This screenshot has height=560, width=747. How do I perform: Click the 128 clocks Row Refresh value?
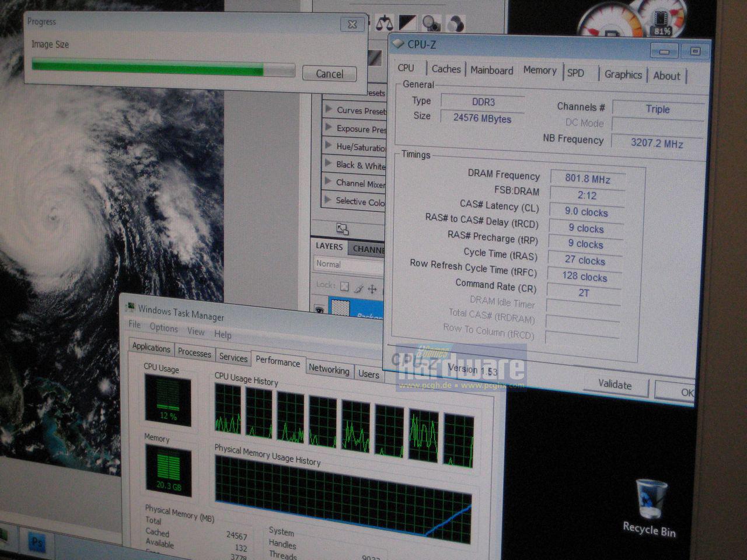pyautogui.click(x=585, y=276)
